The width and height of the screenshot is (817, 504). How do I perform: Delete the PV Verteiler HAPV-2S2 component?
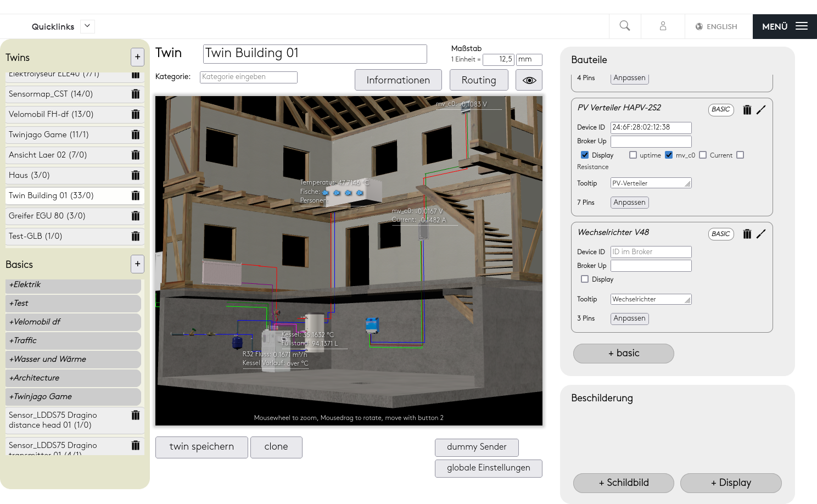tap(747, 110)
